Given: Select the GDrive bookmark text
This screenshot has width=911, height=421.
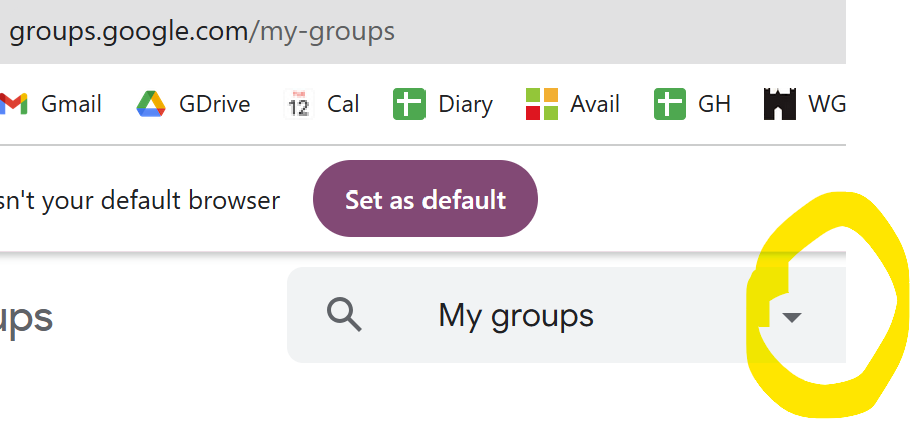Looking at the screenshot, I should click(214, 104).
